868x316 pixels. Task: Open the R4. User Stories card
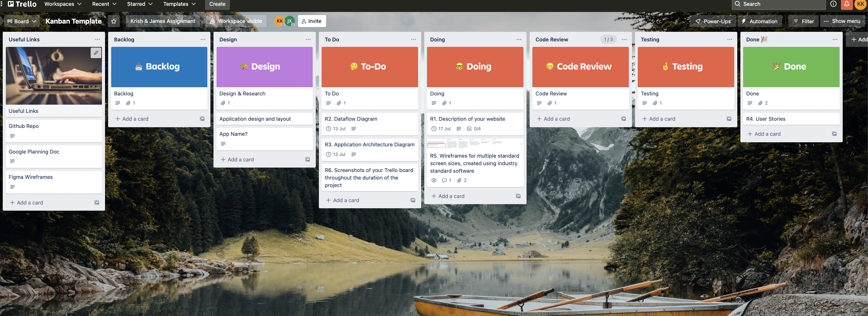(791, 119)
